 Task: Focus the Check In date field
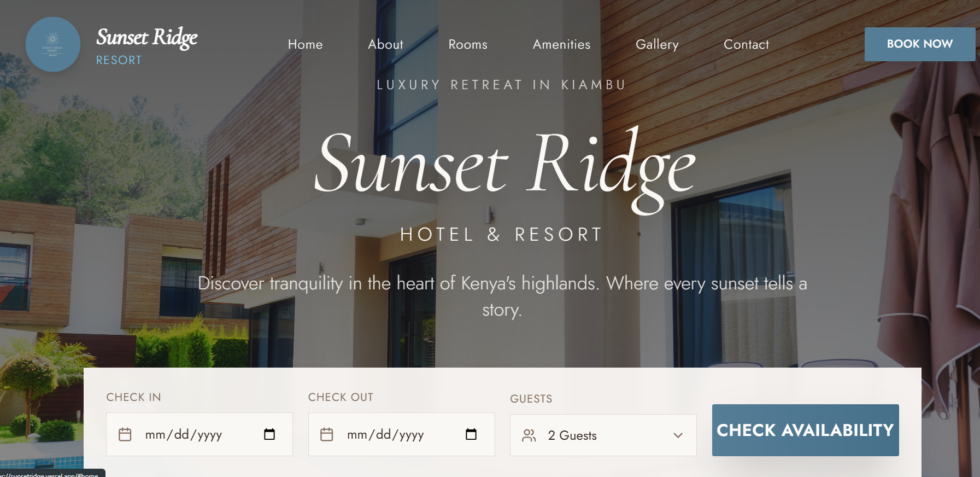coord(199,434)
